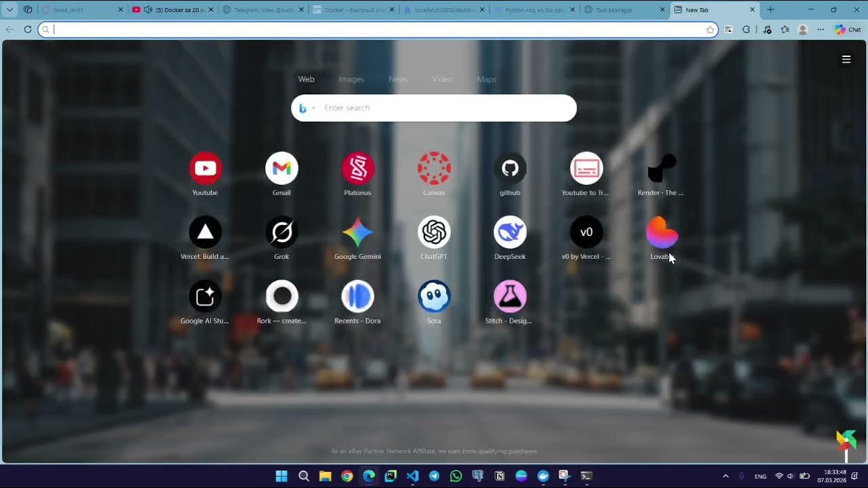Switch to the Task Manager tab

point(624,9)
